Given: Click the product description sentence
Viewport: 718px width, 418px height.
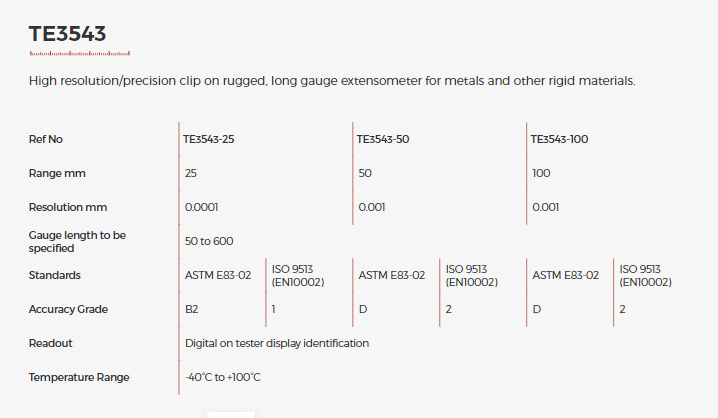Looking at the screenshot, I should pos(332,81).
